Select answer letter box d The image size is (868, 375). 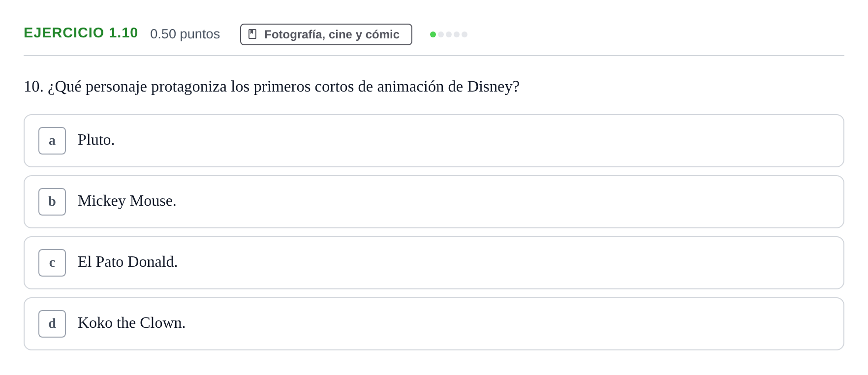[52, 324]
